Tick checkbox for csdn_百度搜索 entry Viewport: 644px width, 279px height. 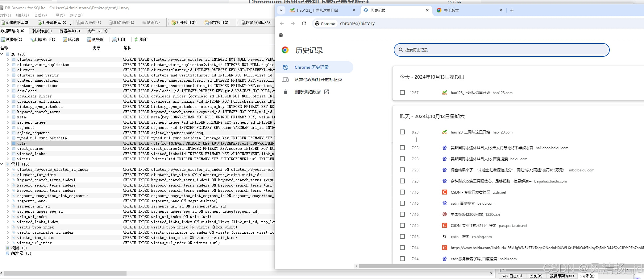[x=402, y=203]
